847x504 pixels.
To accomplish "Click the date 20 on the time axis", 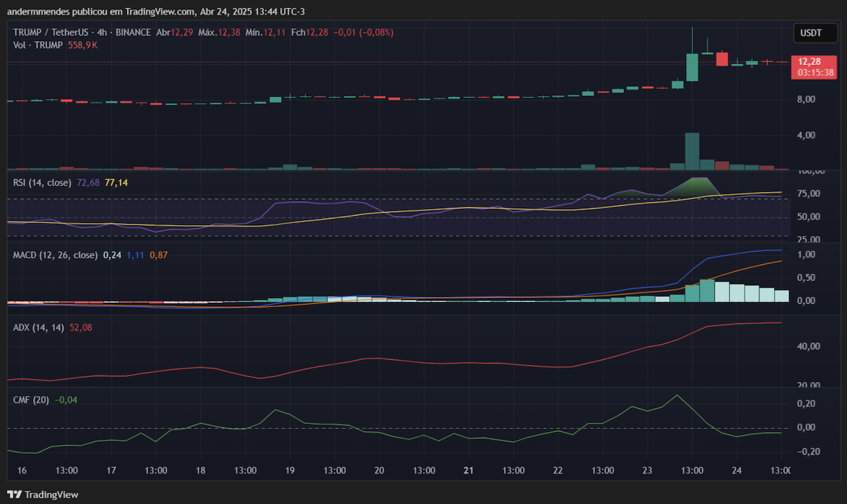I will pos(379,470).
